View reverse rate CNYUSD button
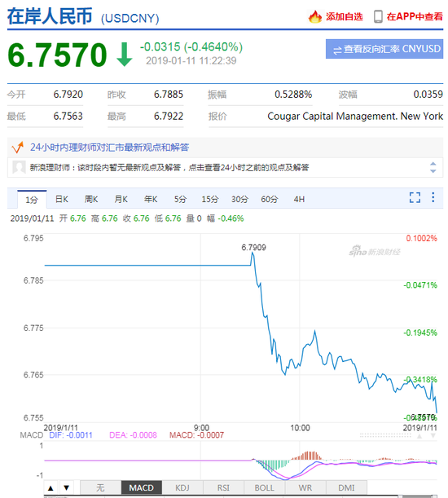The height and width of the screenshot is (498, 448). click(384, 49)
